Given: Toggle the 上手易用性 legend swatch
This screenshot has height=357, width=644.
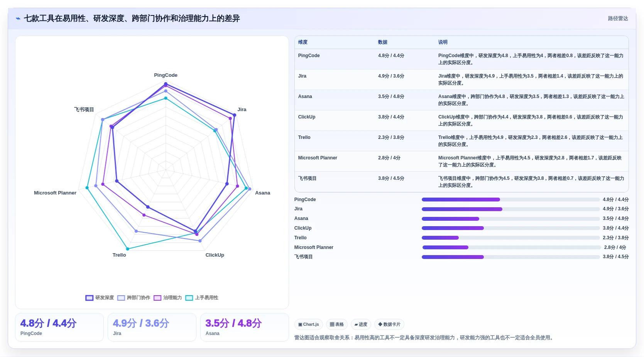Looking at the screenshot, I should (189, 298).
